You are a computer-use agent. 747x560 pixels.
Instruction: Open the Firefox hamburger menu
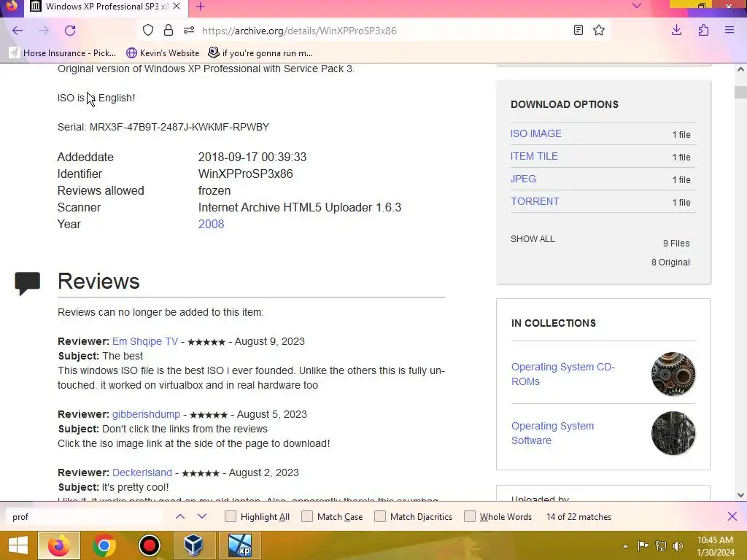click(729, 31)
